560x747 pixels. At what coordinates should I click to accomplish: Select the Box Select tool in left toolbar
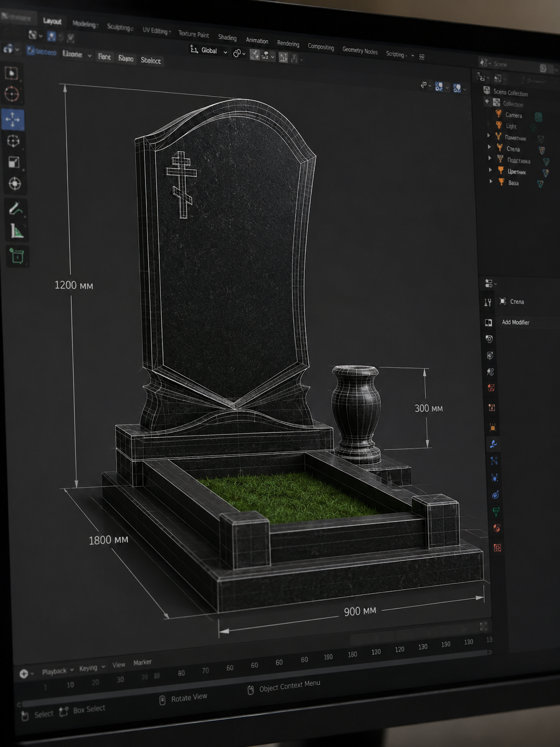tap(11, 73)
